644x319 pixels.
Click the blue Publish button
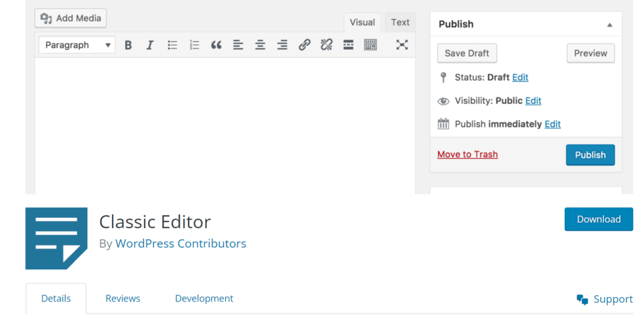[x=590, y=155]
